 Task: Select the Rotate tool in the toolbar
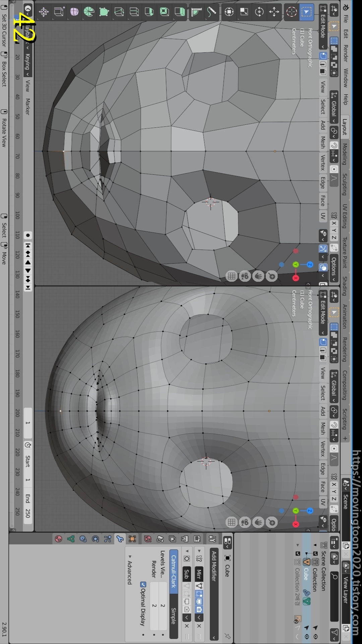pyautogui.click(x=259, y=12)
